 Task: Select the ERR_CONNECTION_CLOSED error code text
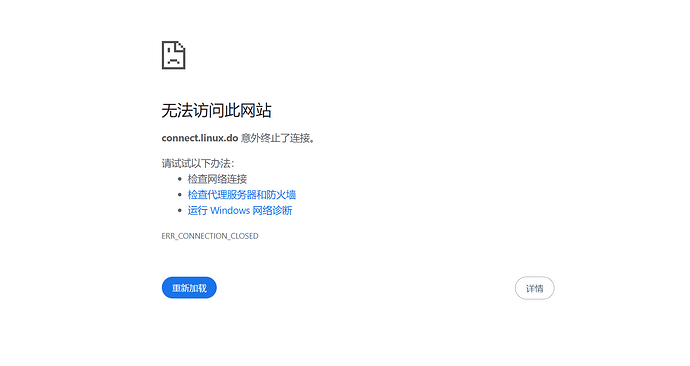[210, 236]
